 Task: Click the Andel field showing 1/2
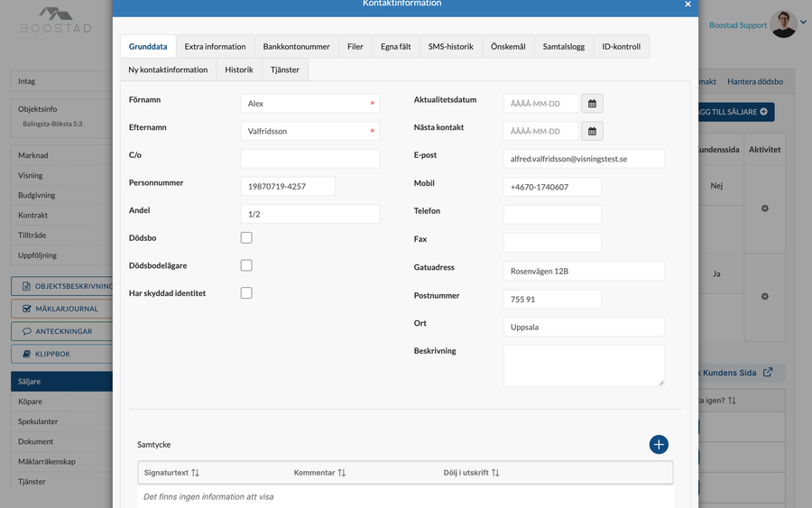click(x=310, y=214)
